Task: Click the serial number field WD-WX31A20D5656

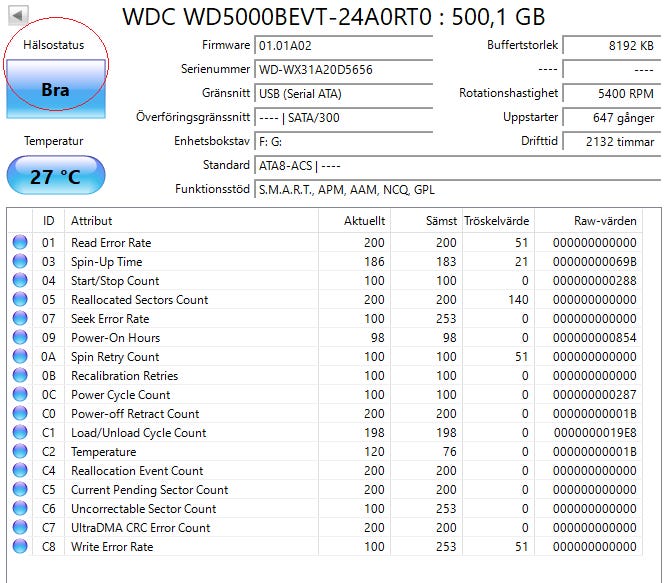Action: (x=343, y=69)
